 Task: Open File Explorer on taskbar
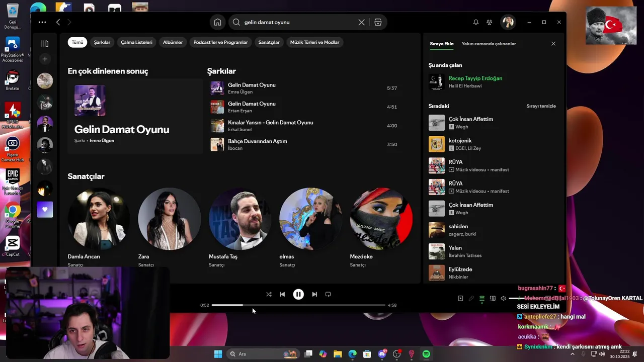coord(338,354)
